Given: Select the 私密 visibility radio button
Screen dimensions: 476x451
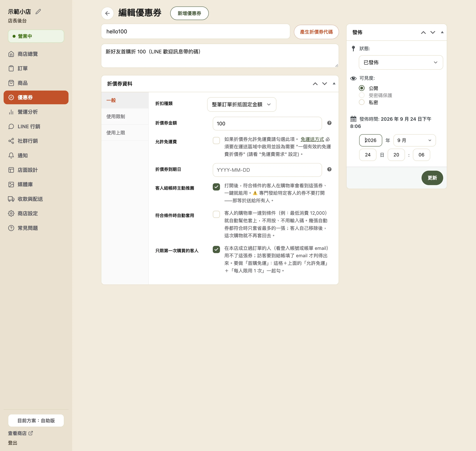Looking at the screenshot, I should tap(362, 102).
